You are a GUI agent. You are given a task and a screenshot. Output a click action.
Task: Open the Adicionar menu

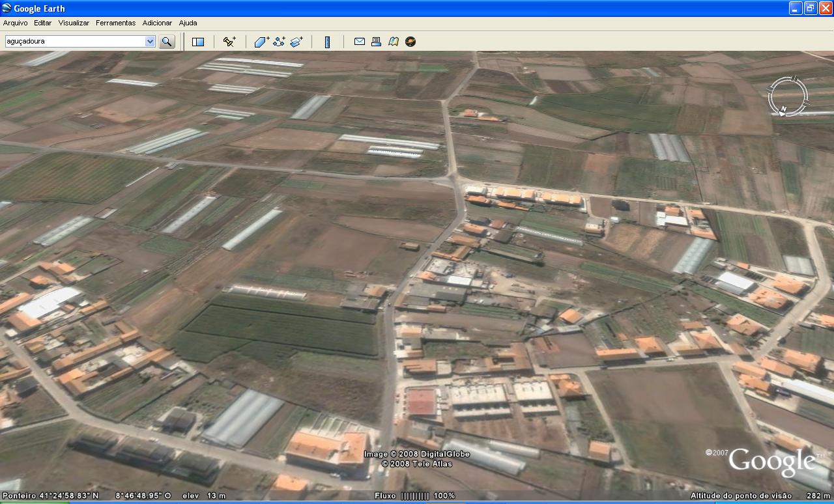[157, 23]
